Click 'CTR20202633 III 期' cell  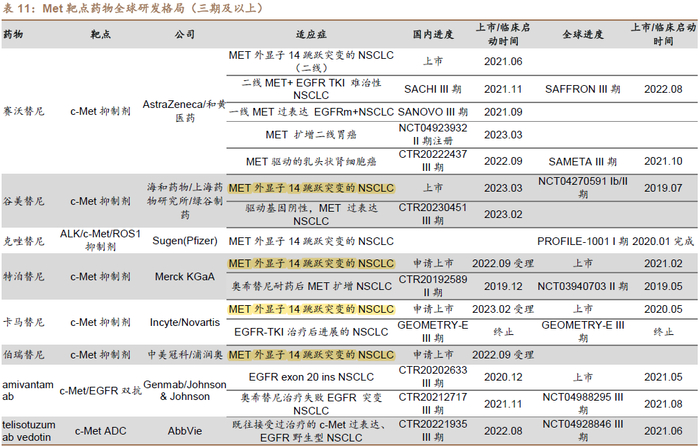click(x=433, y=376)
